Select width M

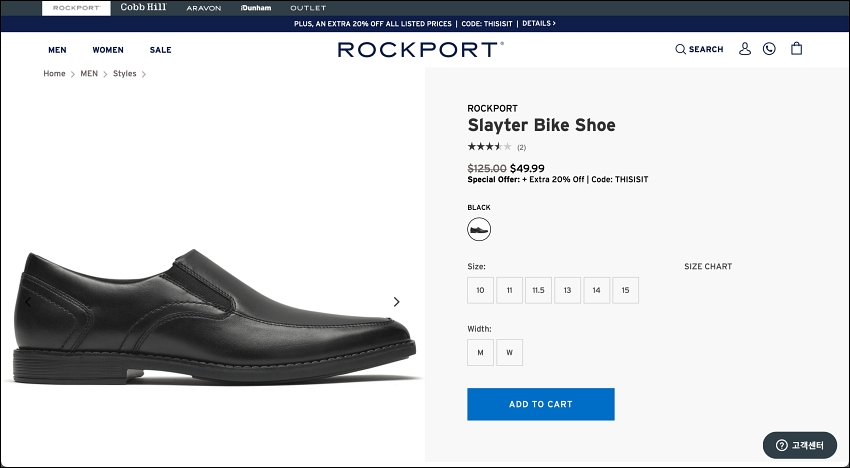tap(480, 352)
